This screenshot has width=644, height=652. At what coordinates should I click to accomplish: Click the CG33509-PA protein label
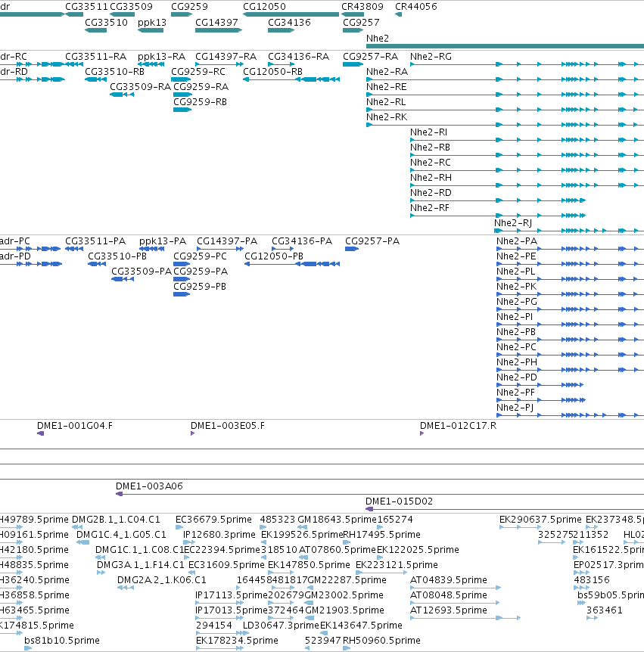pyautogui.click(x=142, y=271)
